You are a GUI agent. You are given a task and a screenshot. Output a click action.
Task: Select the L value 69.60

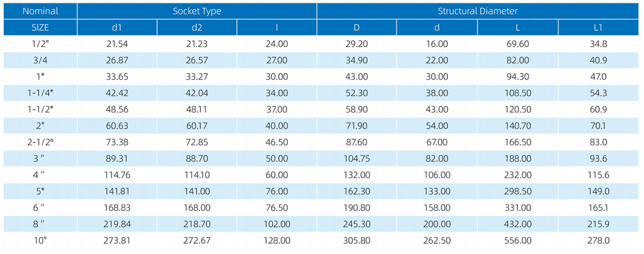[517, 44]
